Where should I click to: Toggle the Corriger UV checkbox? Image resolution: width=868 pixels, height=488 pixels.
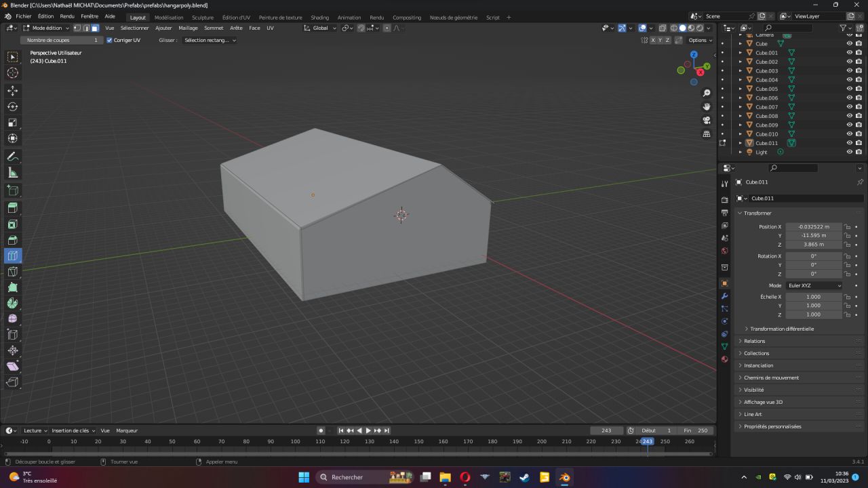point(109,40)
